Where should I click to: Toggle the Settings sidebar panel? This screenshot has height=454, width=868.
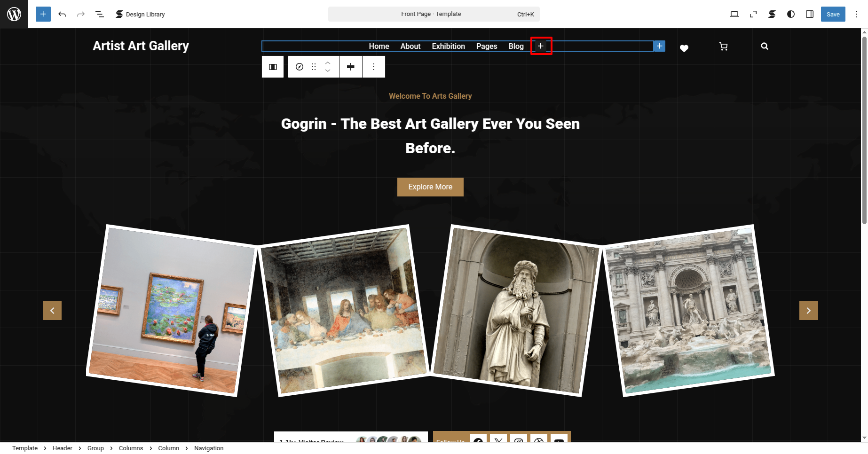(x=810, y=14)
